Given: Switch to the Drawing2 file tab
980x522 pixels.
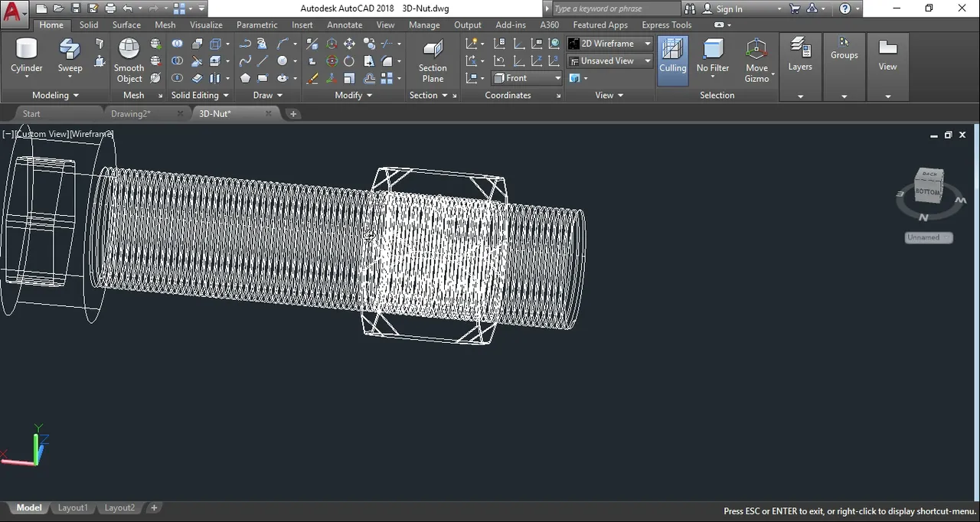Looking at the screenshot, I should coord(131,113).
